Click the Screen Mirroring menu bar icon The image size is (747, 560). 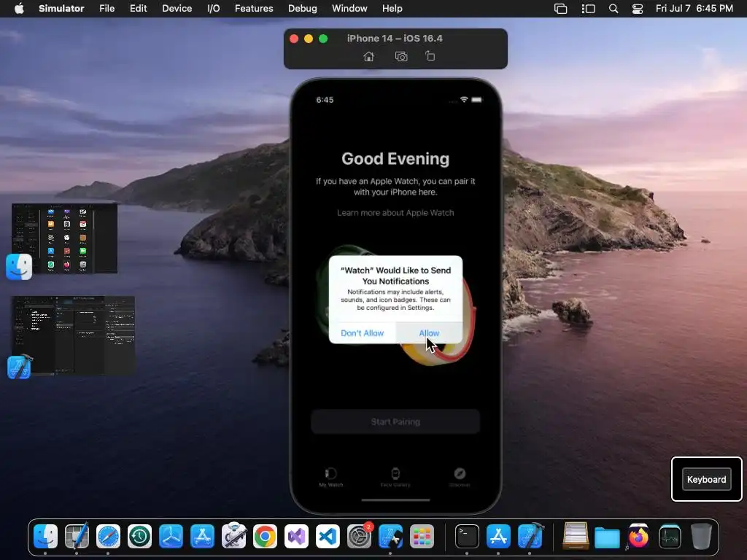pos(561,9)
